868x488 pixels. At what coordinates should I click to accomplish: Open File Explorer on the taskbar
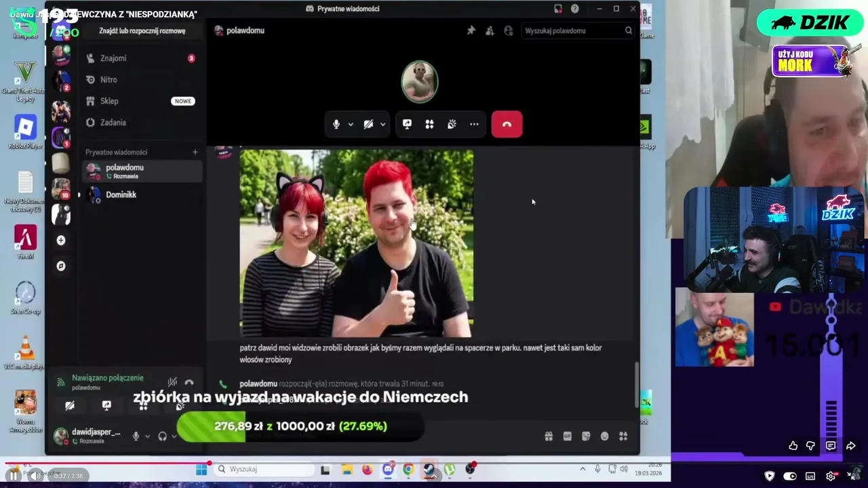pyautogui.click(x=347, y=469)
